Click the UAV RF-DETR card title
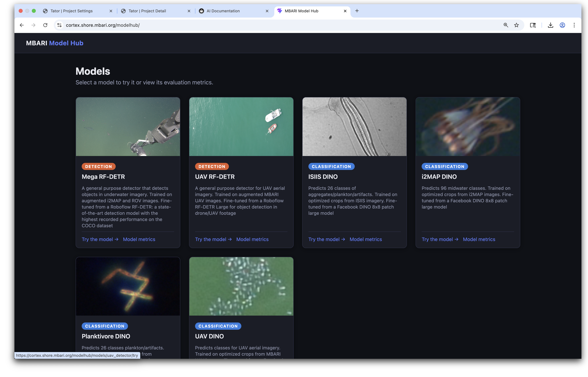 (214, 177)
